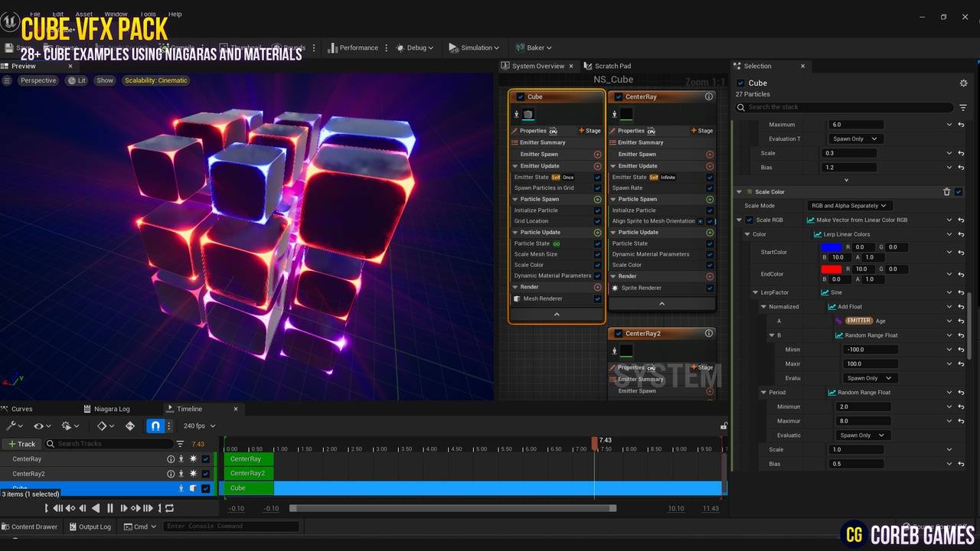Add a renderer to the Cube emitter

[x=598, y=287]
